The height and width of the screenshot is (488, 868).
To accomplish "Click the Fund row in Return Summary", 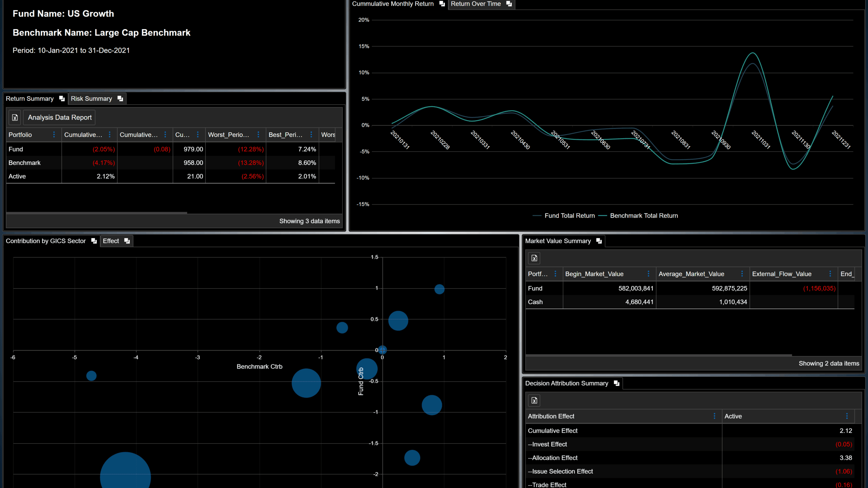I will 171,149.
